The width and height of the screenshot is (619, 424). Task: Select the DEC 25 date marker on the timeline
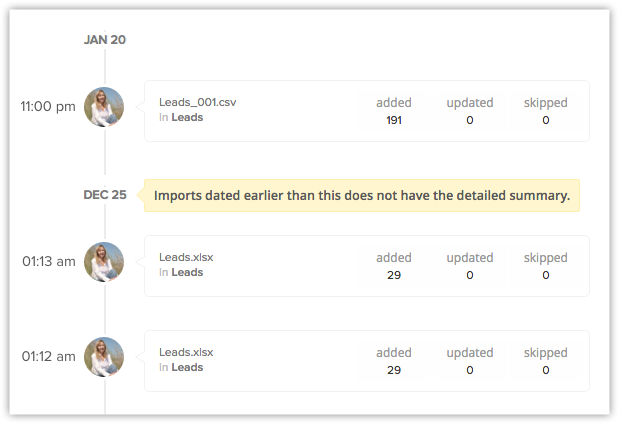click(104, 195)
